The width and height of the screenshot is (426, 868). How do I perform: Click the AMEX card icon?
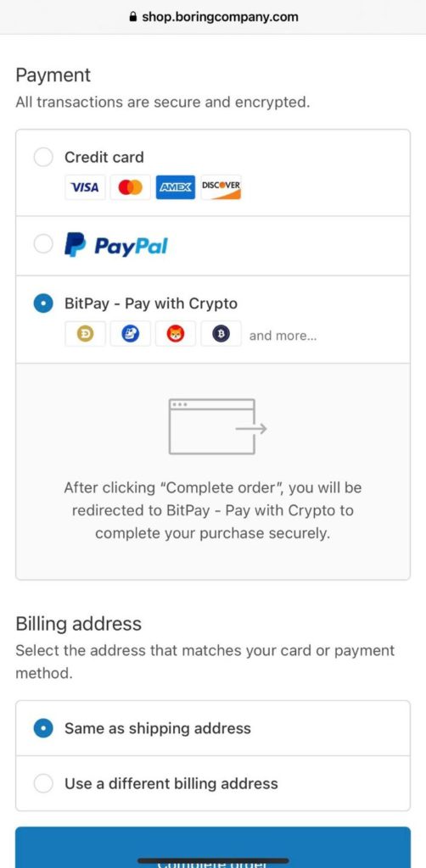pyautogui.click(x=175, y=187)
